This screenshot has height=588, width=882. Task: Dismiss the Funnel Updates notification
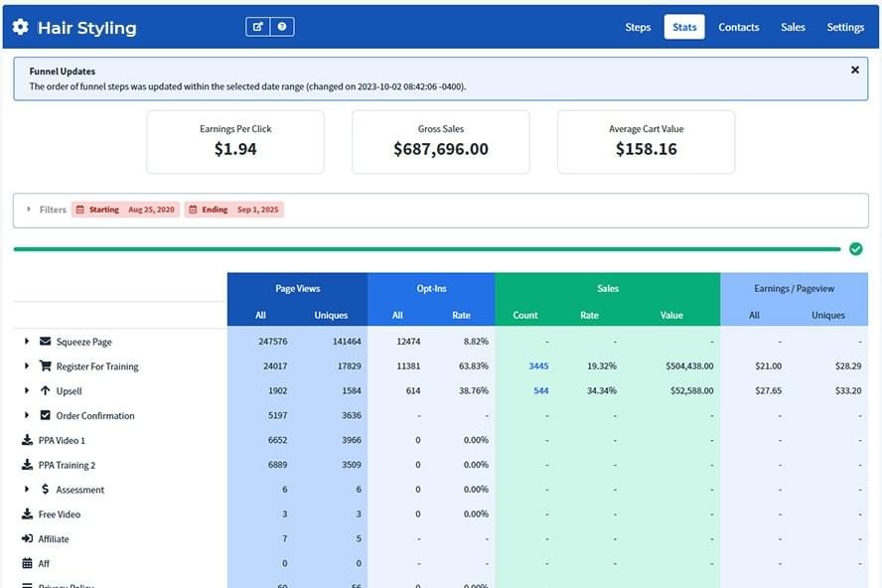tap(855, 71)
